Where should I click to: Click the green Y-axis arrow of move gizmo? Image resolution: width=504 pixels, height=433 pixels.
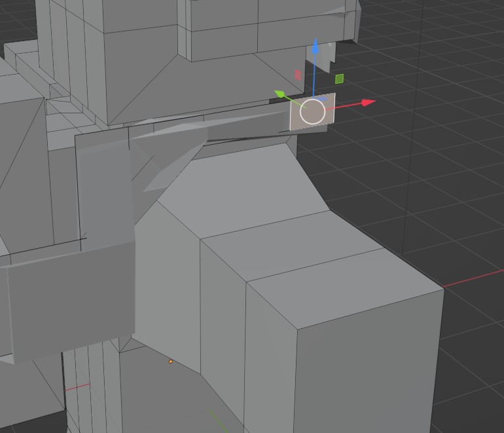coord(279,94)
